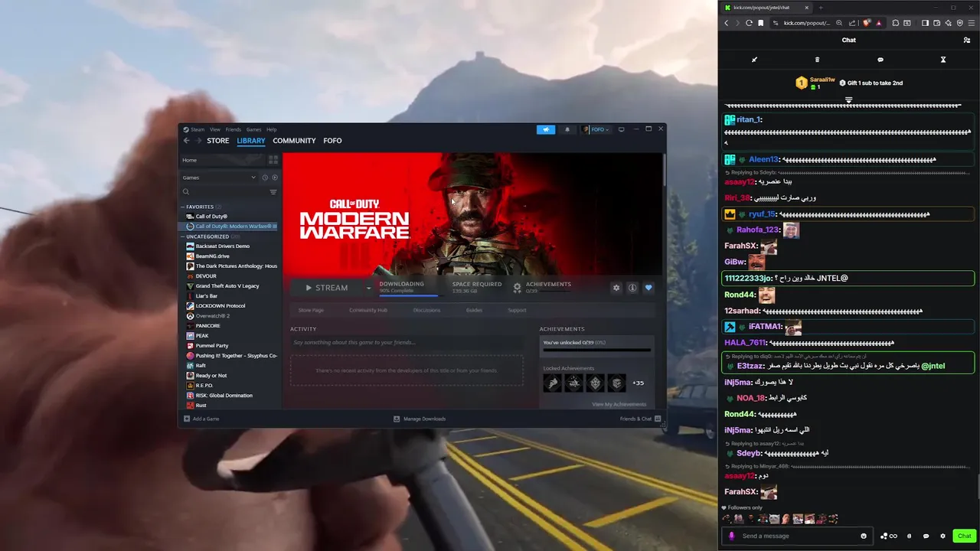Screen dimensions: 980x551
Task: Open the FOFO profile tab
Action: click(332, 141)
